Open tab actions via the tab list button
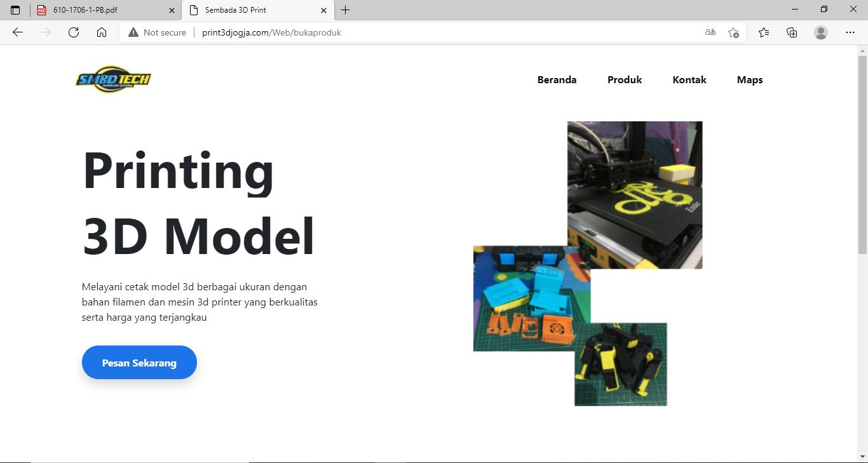 (14, 10)
